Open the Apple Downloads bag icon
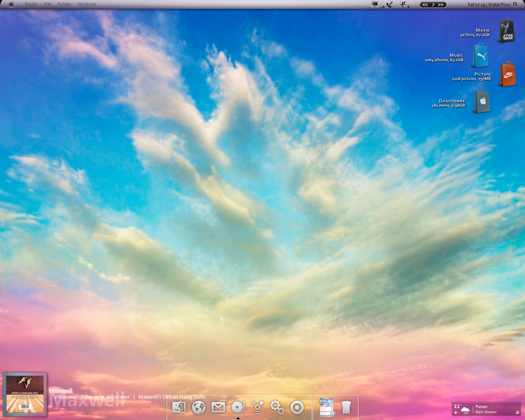Viewport: 525px width, 420px height. click(482, 101)
